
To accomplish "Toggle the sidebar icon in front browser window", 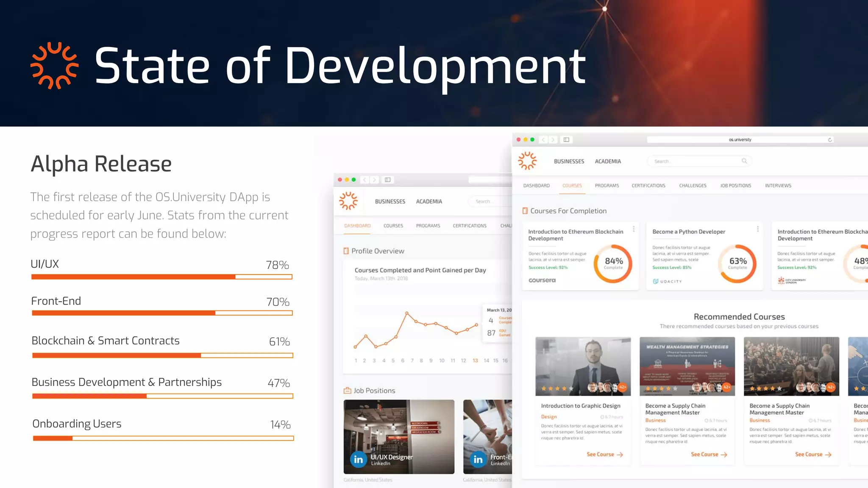I will (x=566, y=139).
